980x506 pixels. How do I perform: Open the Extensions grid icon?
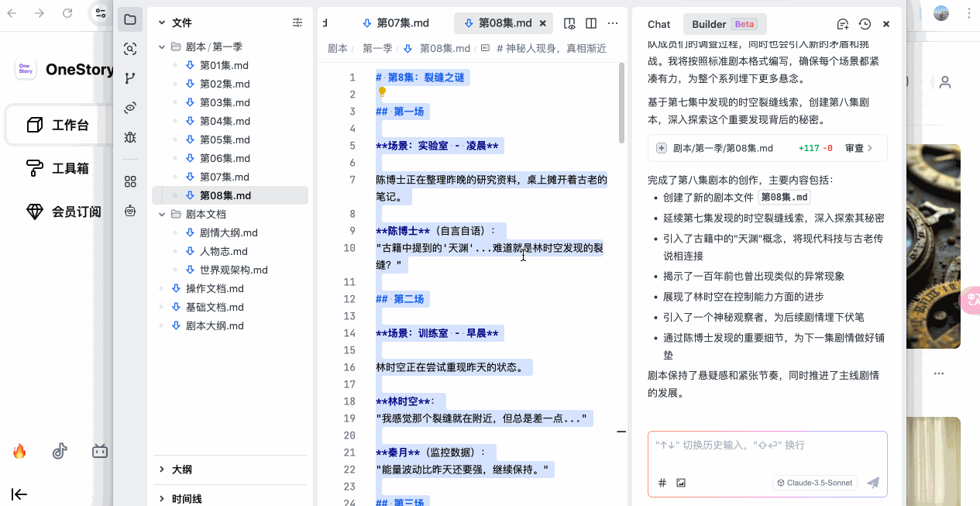tap(130, 181)
